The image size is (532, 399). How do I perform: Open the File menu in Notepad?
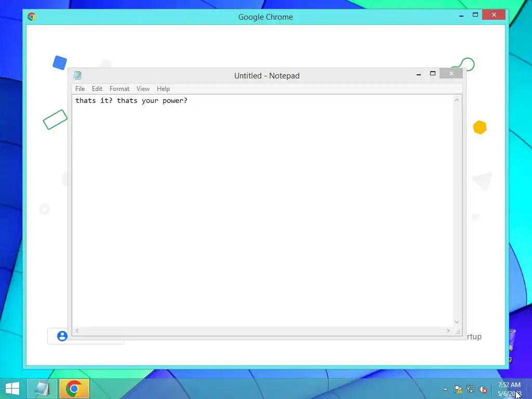click(x=80, y=88)
